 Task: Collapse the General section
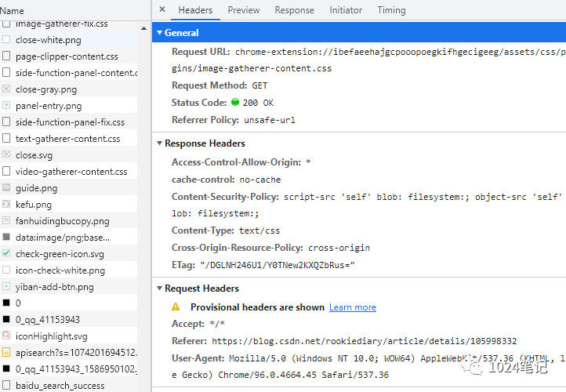click(x=160, y=33)
